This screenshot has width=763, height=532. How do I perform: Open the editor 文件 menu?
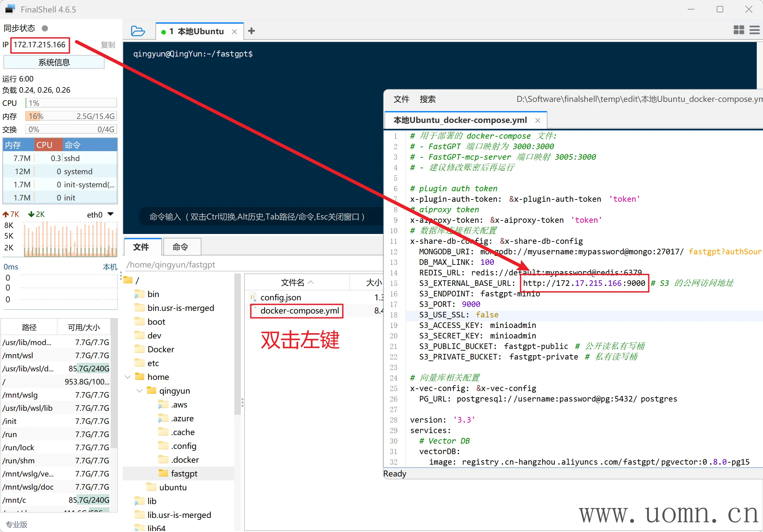click(401, 99)
